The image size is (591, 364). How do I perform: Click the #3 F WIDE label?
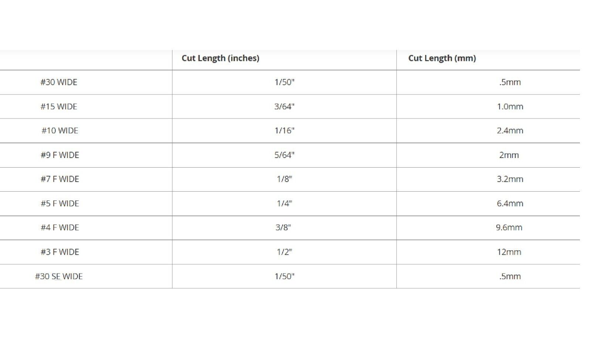pos(60,252)
